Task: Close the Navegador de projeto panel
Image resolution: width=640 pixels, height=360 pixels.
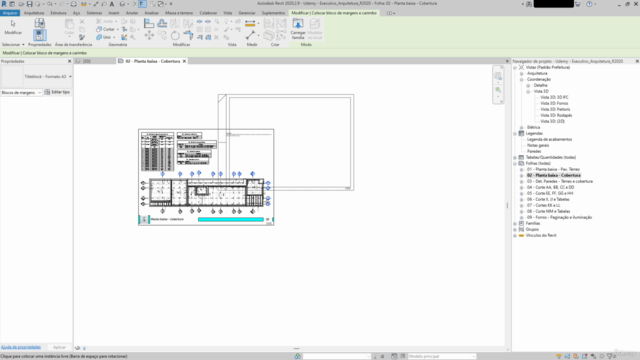Action: click(x=637, y=61)
